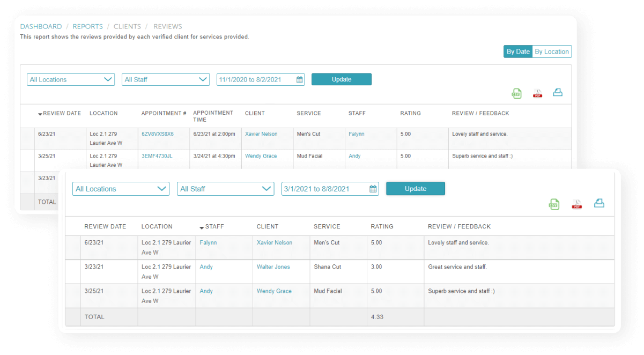Screen dimensions: 644x355
Task: Open appointment 6ZV8VXS8X6 link
Action: tap(158, 134)
